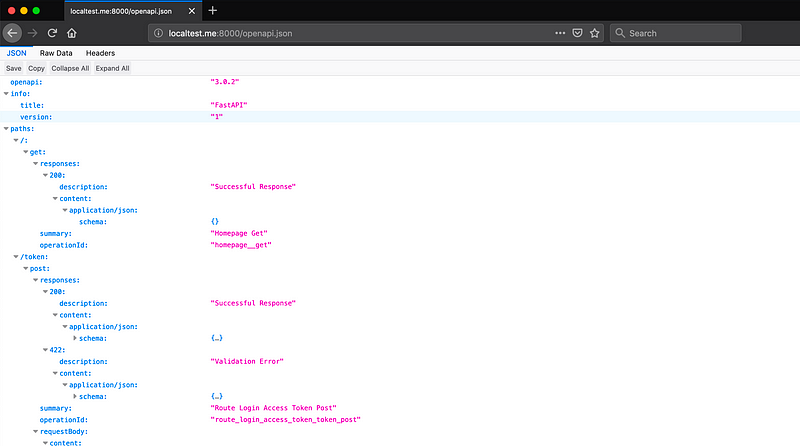This screenshot has height=446, width=800.
Task: Save the JSON document
Action: pos(14,68)
